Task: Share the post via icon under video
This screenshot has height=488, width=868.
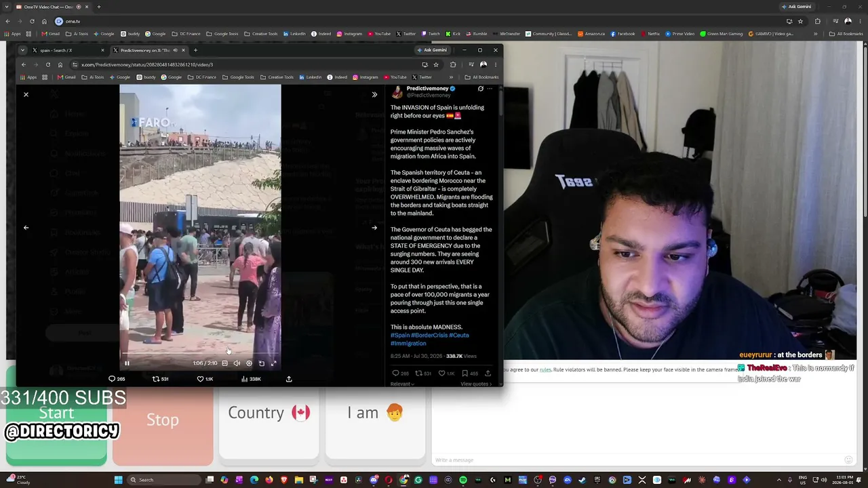Action: [x=289, y=379]
